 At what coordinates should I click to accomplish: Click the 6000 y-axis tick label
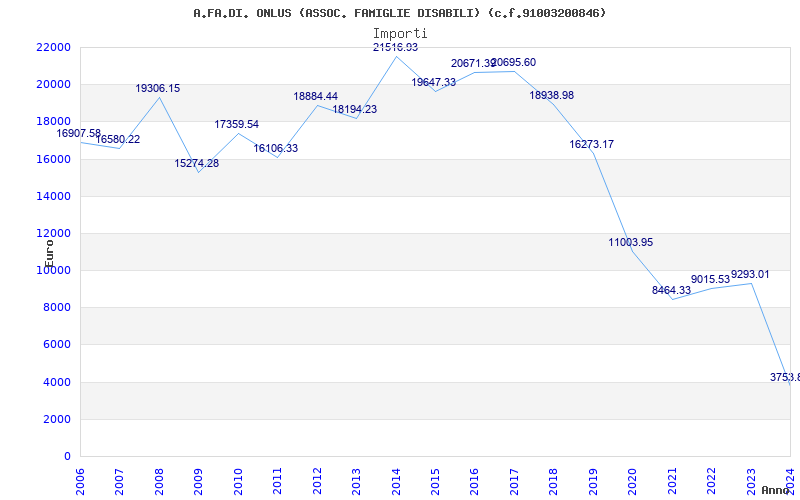[x=57, y=345]
